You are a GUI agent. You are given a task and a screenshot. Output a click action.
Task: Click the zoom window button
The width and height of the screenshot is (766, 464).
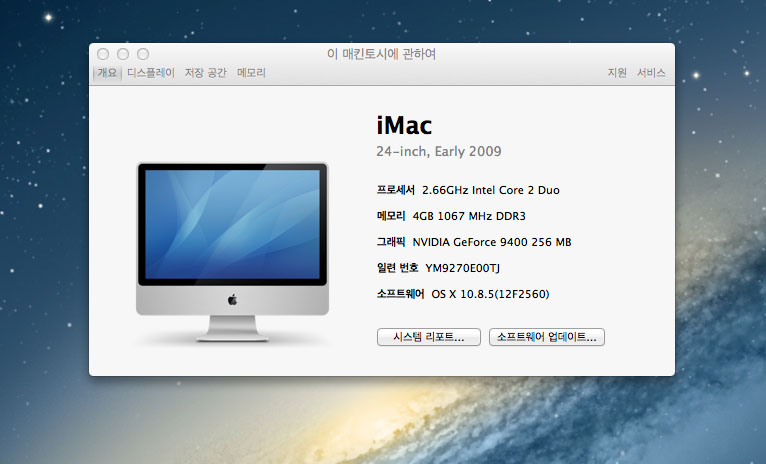tap(143, 54)
